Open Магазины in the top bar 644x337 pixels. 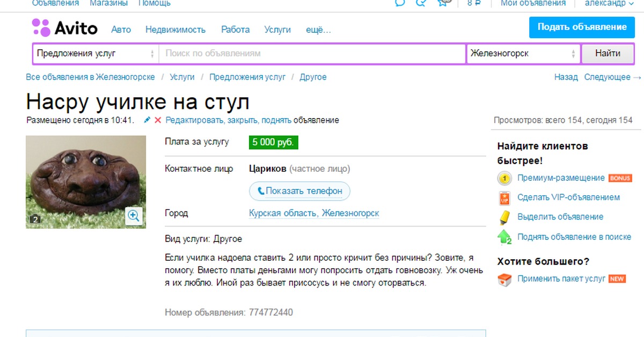(108, 3)
